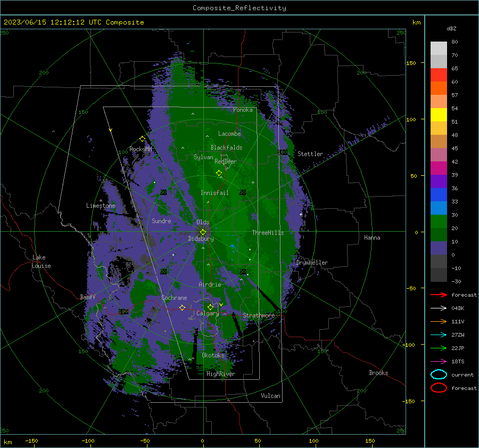
Task: Click the red forecast ellipse in legend
Action: [x=439, y=388]
